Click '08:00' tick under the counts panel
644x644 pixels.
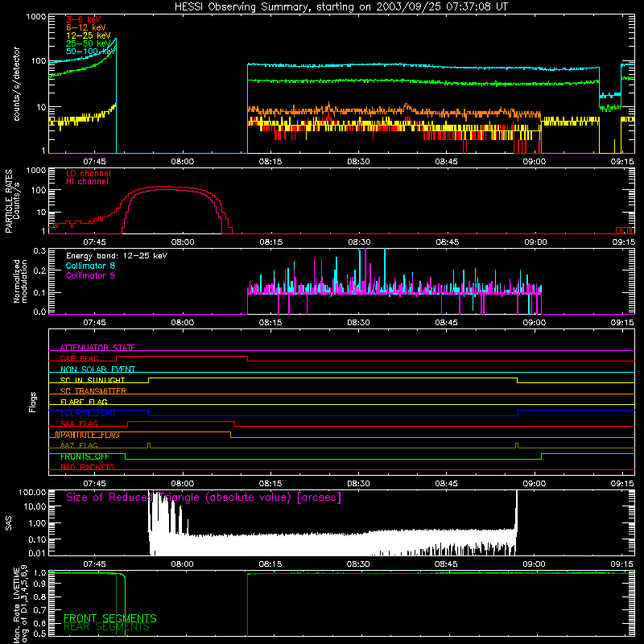183,162
